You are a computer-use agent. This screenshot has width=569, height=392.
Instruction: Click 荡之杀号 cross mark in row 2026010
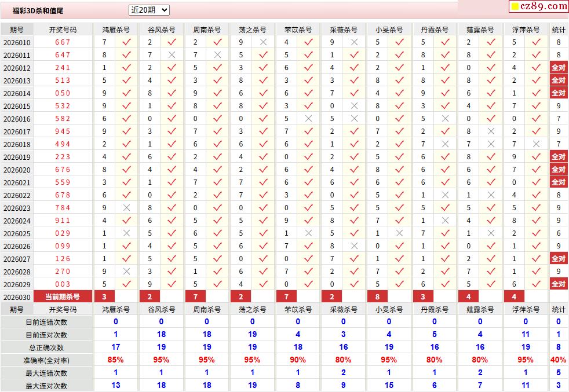coord(263,42)
